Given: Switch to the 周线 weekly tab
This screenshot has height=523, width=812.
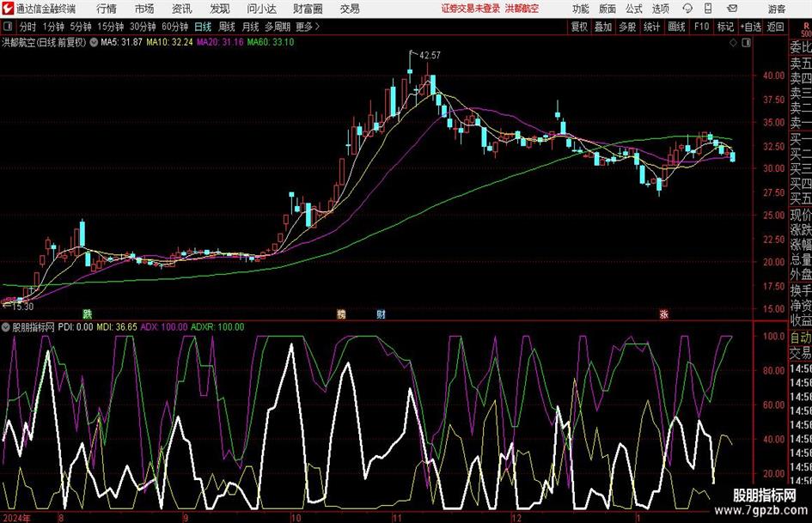Looking at the screenshot, I should [227, 27].
